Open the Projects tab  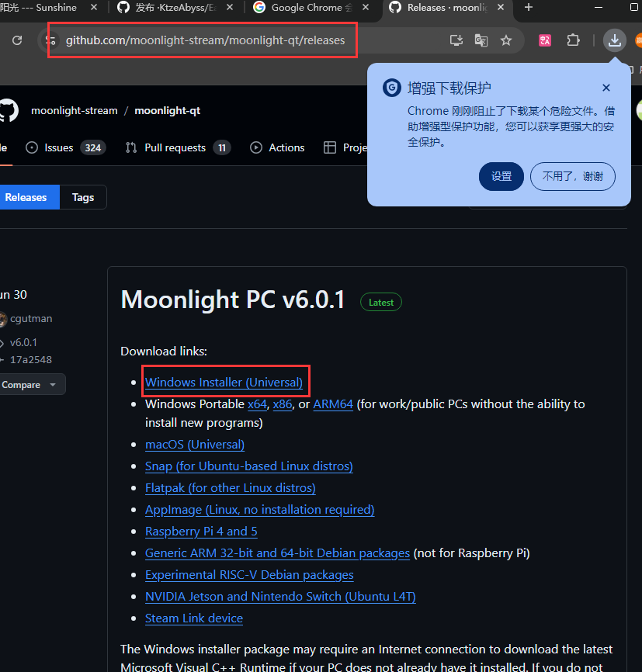click(345, 148)
